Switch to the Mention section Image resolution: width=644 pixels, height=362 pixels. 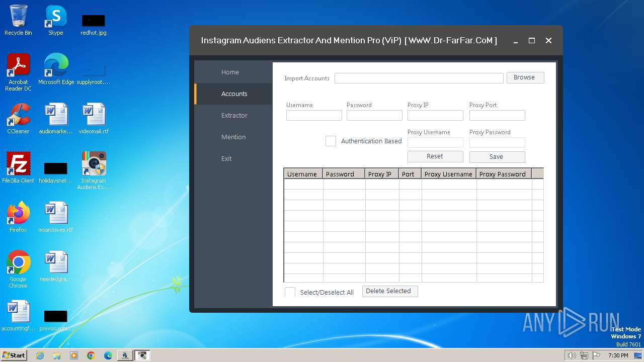tap(233, 137)
